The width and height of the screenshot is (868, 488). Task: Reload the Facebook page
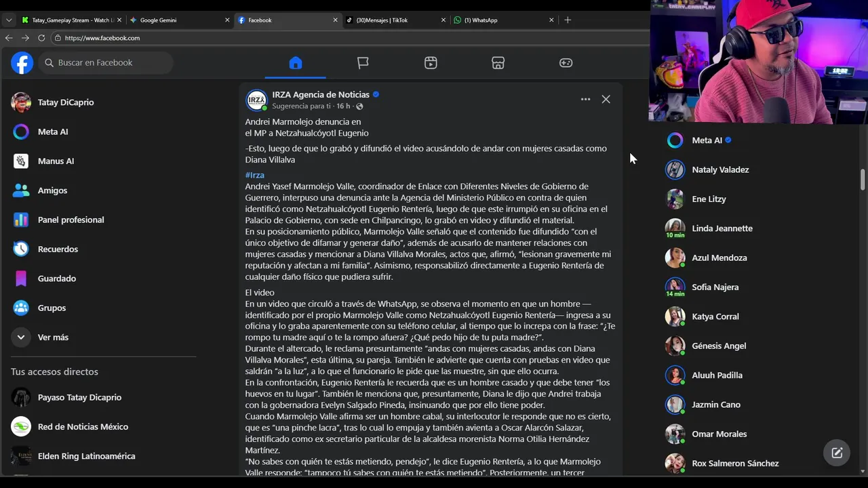click(x=41, y=38)
